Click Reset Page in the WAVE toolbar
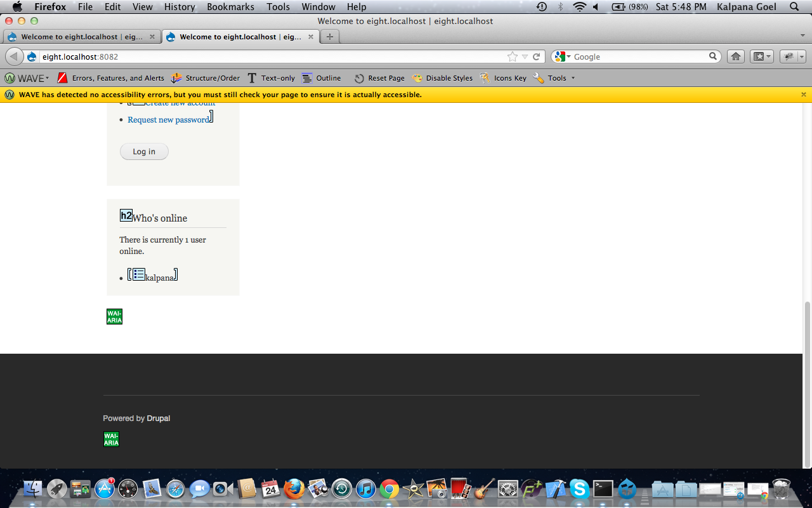 pyautogui.click(x=379, y=78)
